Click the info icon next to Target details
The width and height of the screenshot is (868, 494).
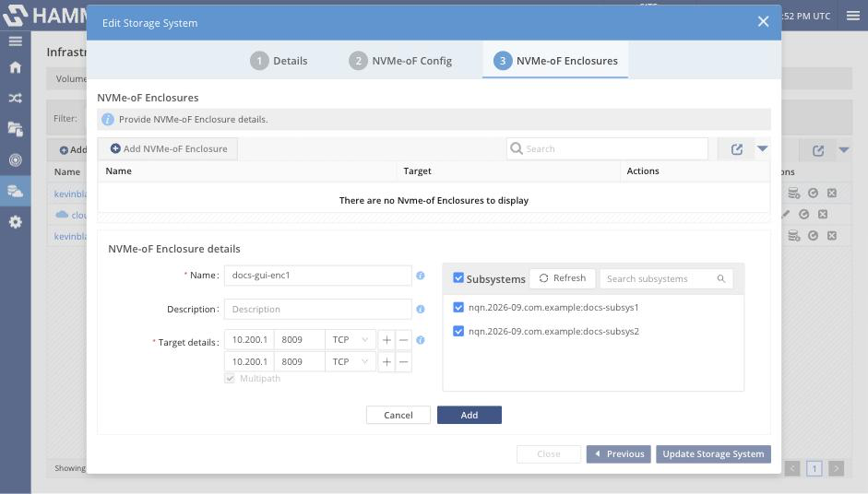tap(421, 340)
